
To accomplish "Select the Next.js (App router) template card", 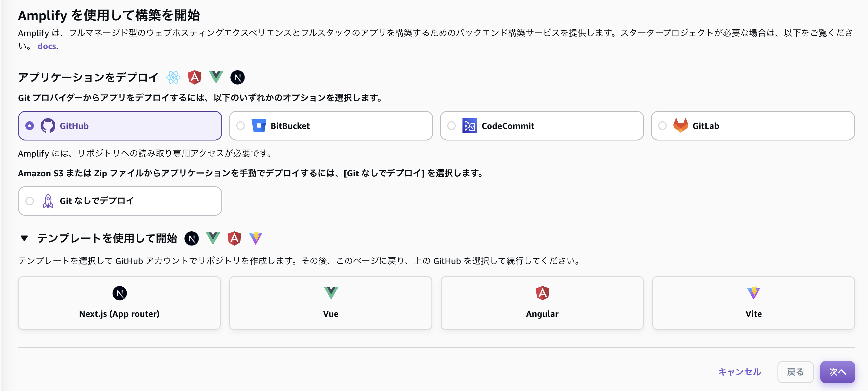I will (120, 302).
